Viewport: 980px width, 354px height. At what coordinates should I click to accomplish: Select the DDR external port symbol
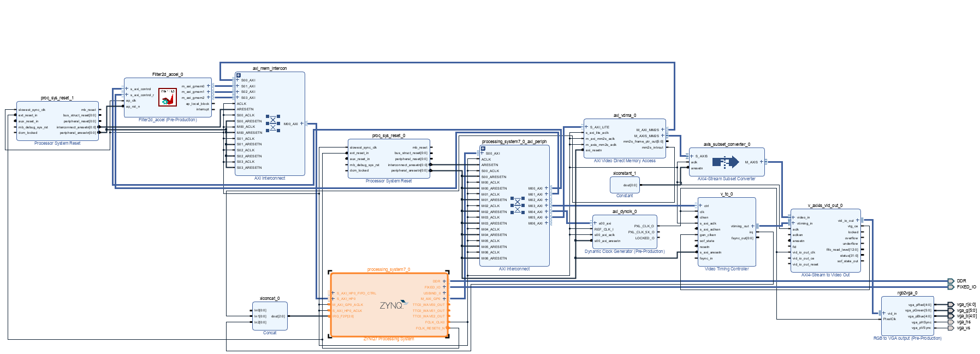point(951,281)
